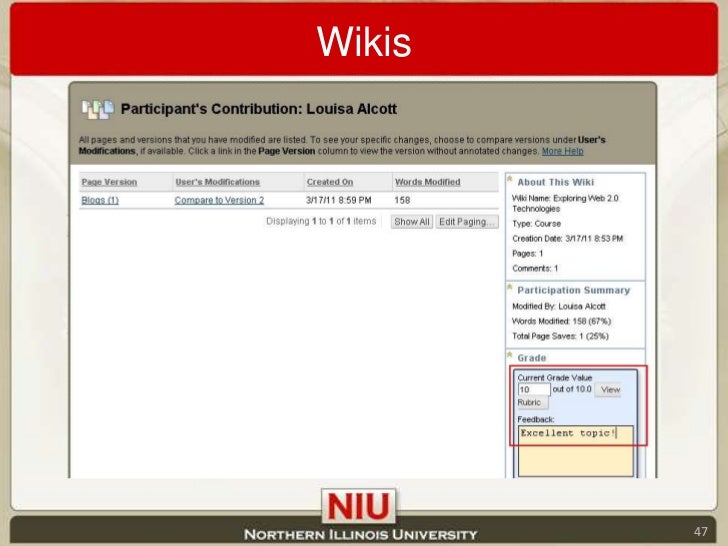728x546 pixels.
Task: Collapse the Participation Summary section
Action: point(510,290)
